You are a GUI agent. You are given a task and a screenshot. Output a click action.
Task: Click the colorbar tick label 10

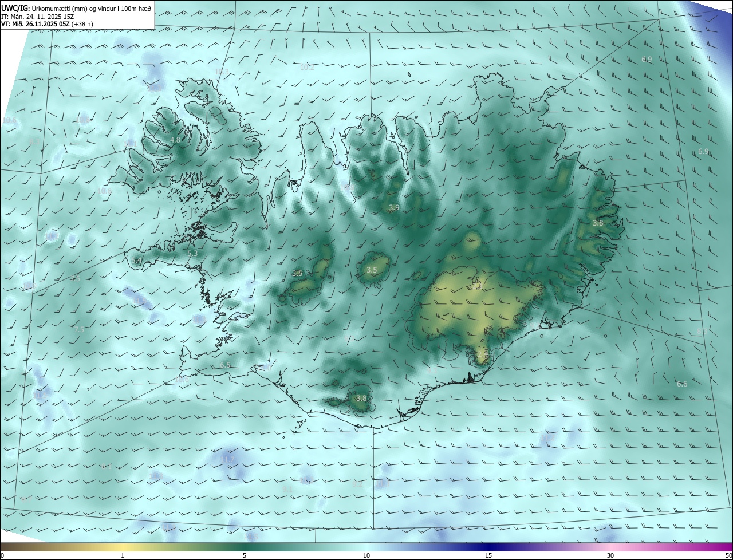pyautogui.click(x=366, y=555)
